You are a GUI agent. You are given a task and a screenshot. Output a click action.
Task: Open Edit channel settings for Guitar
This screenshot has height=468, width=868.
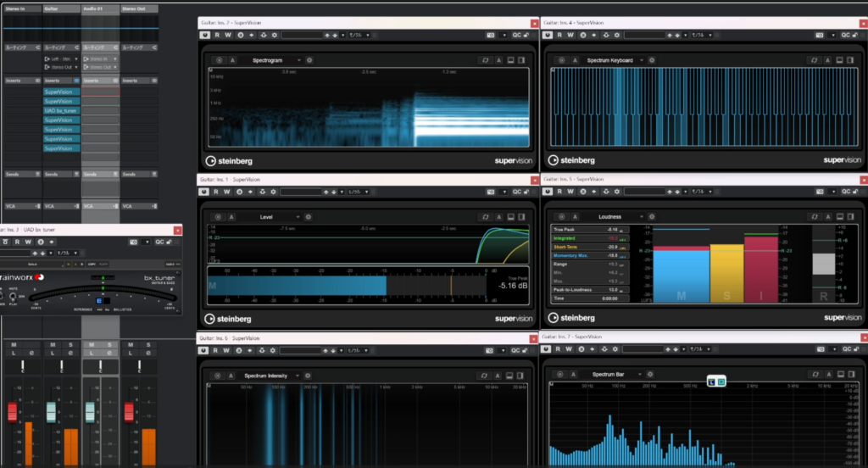coord(70,353)
